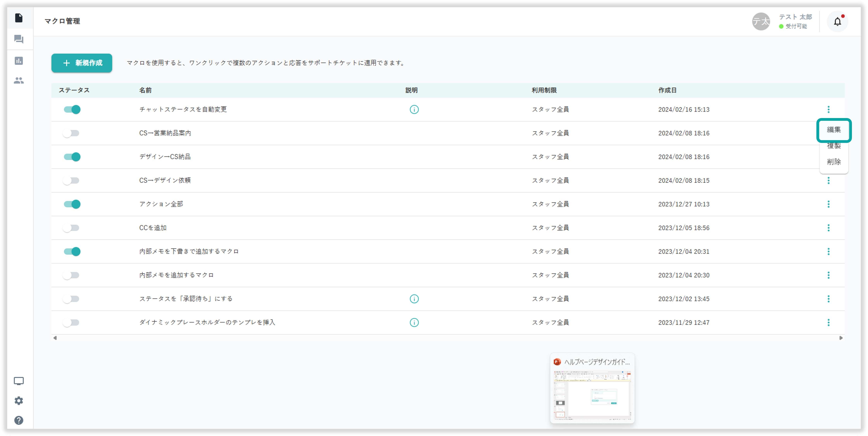
Task: Open the chat conversations sidebar icon
Action: coord(19,39)
